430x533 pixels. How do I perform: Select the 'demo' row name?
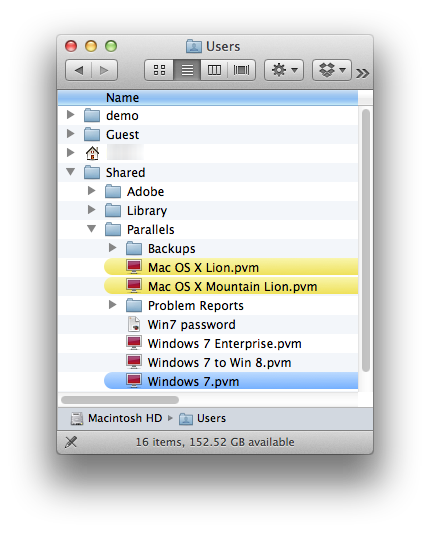coord(122,116)
